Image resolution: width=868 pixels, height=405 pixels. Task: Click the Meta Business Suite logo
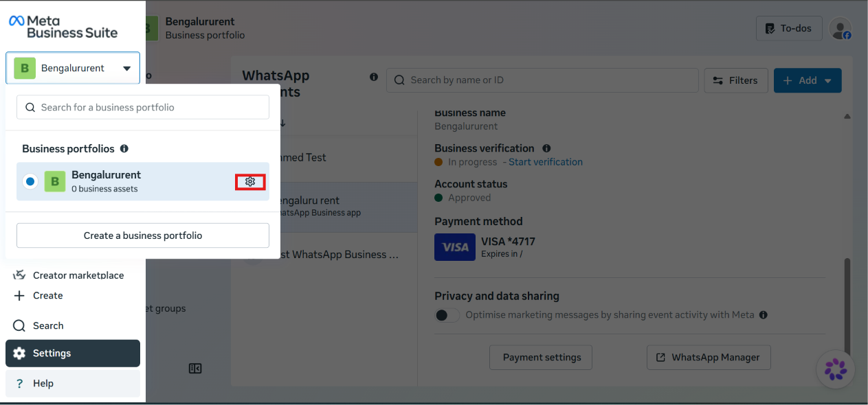click(63, 27)
